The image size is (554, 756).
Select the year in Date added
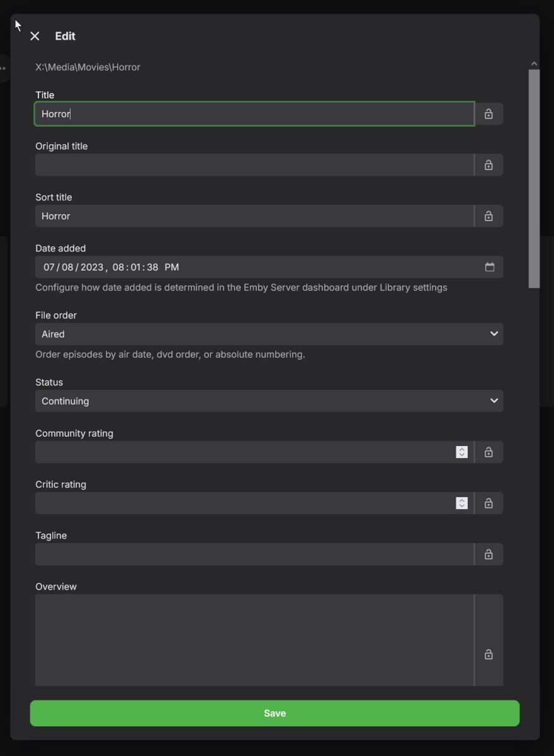coord(92,267)
